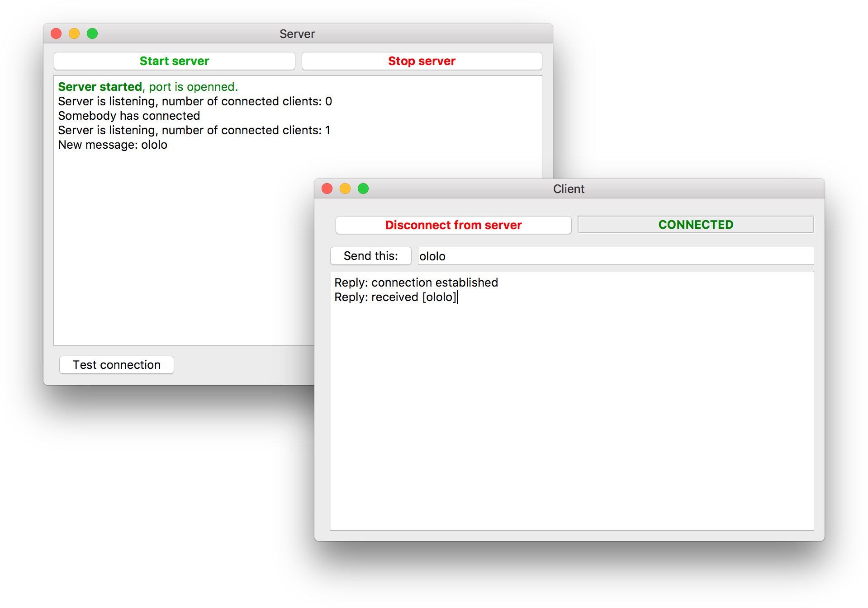Click inside the Client reply log area

pos(572,401)
